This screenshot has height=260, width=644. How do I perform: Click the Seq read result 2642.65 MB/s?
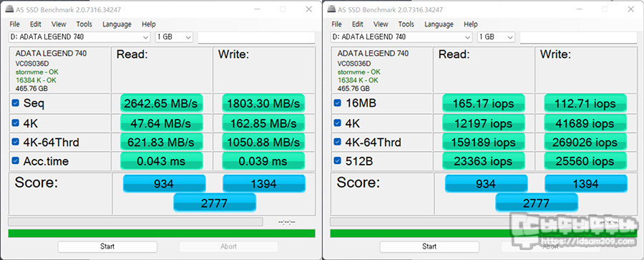162,103
